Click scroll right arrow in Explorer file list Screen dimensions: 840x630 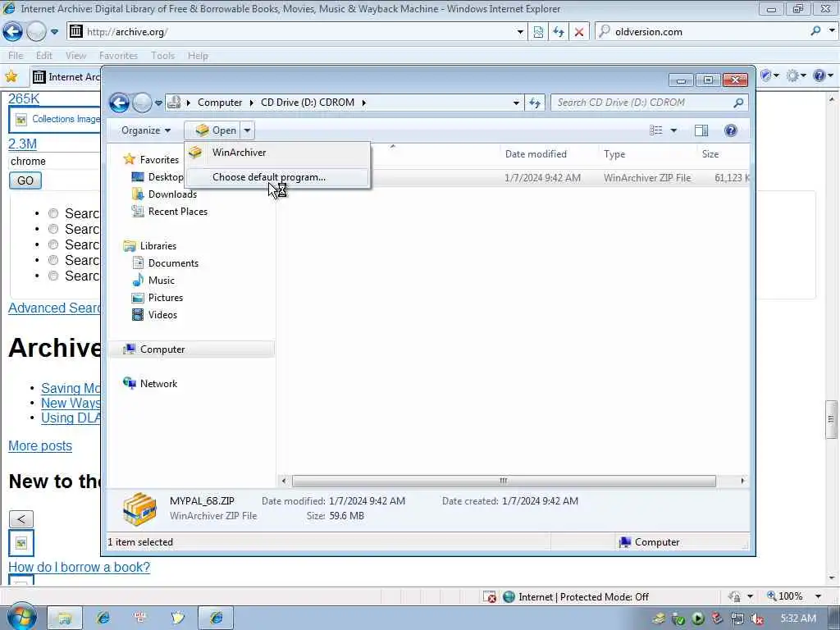742,481
